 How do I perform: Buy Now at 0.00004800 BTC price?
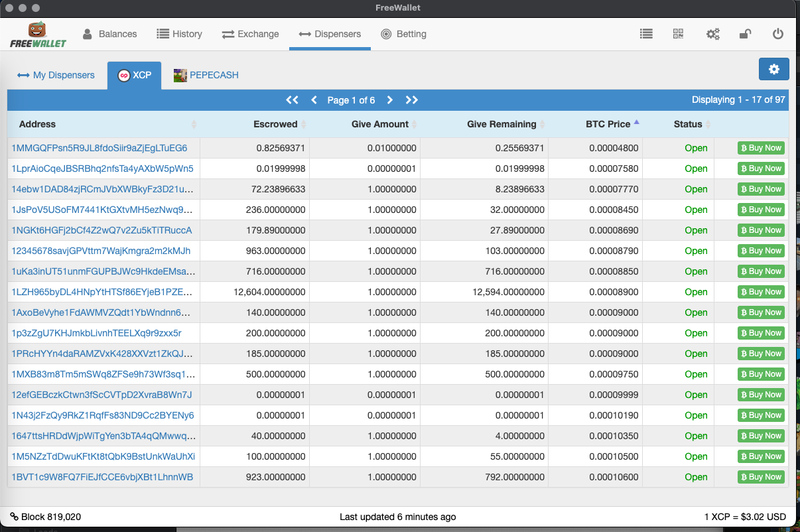pos(761,148)
